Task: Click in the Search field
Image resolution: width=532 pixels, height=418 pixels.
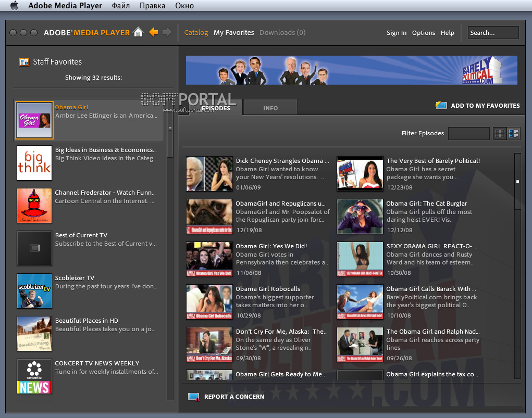Action: 493,33
